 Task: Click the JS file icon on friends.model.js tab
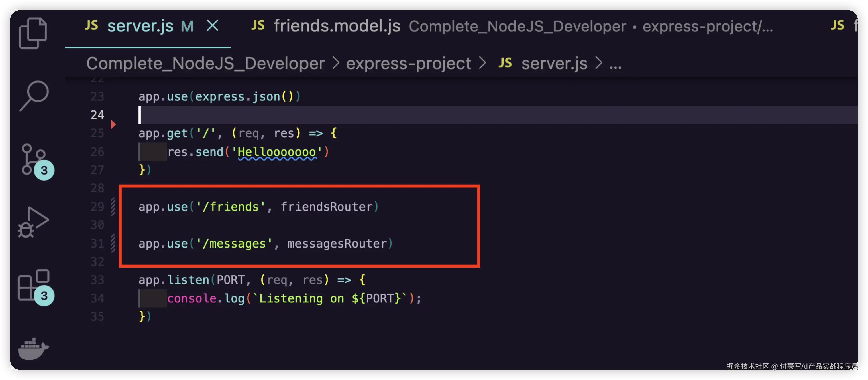[x=258, y=25]
